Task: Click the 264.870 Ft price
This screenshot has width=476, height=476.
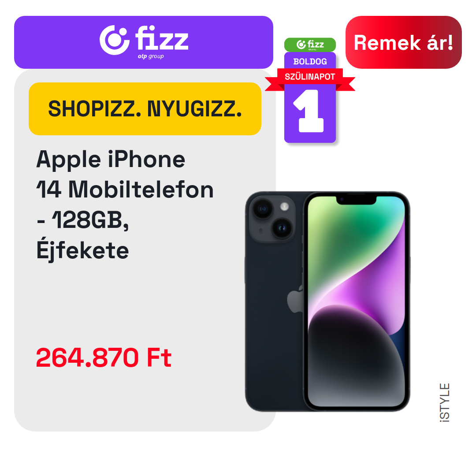Action: click(104, 357)
